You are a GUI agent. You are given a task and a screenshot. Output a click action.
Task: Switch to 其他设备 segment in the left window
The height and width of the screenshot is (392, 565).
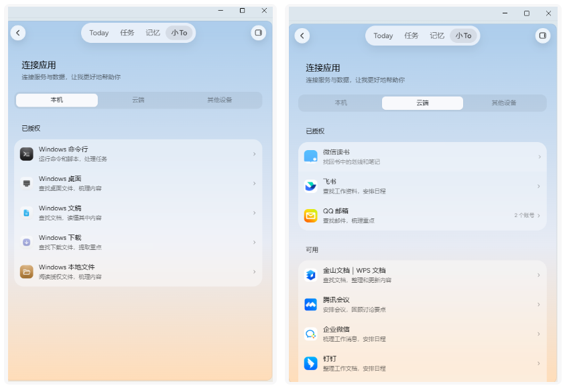point(220,100)
